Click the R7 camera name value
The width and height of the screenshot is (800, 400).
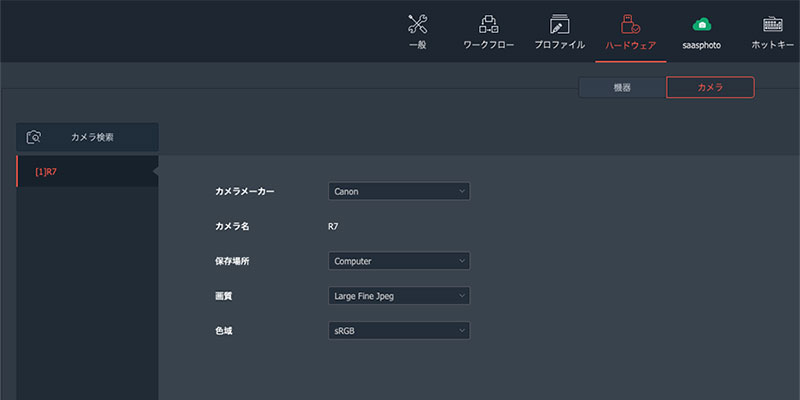[x=333, y=226]
